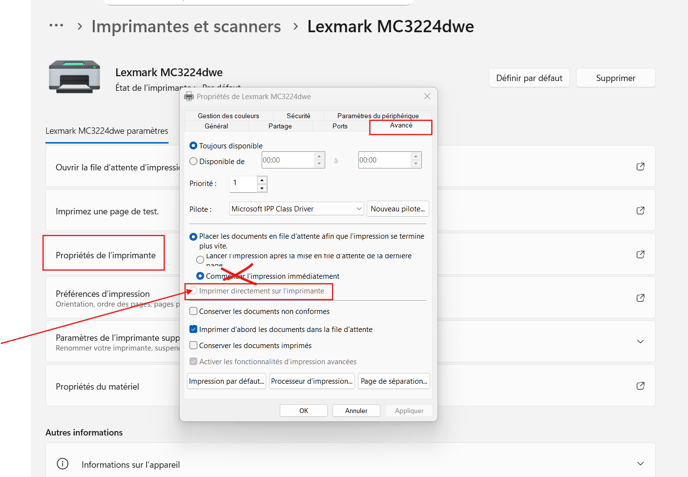Viewport: 688px width, 477px height.
Task: Click the Nouveau pilote button
Action: [x=398, y=209]
